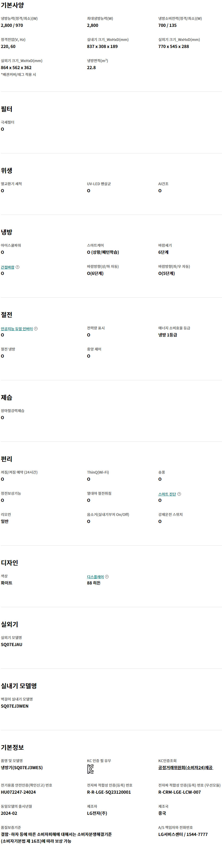Click the KC certification mark icon

[x=90, y=769]
